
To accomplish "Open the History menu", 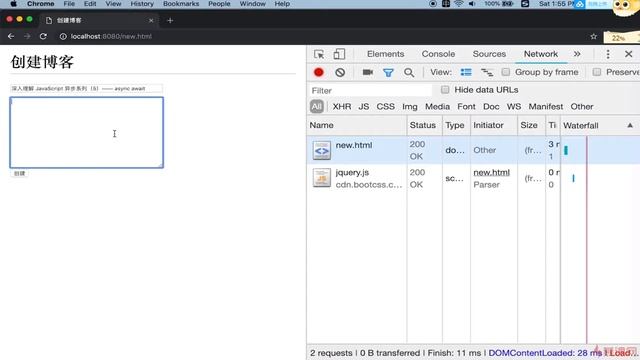I will [x=142, y=4].
